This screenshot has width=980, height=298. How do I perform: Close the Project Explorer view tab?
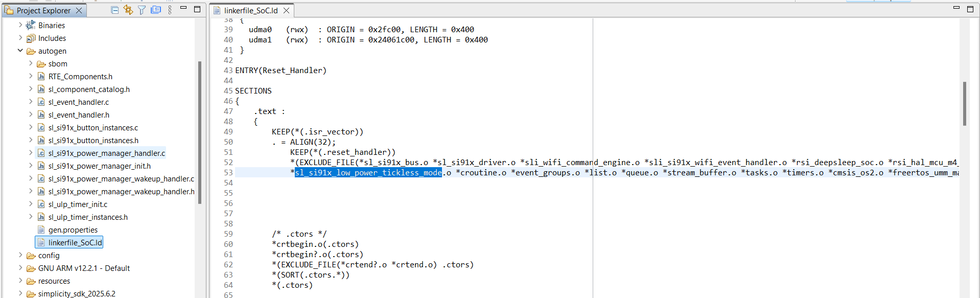pyautogui.click(x=79, y=10)
